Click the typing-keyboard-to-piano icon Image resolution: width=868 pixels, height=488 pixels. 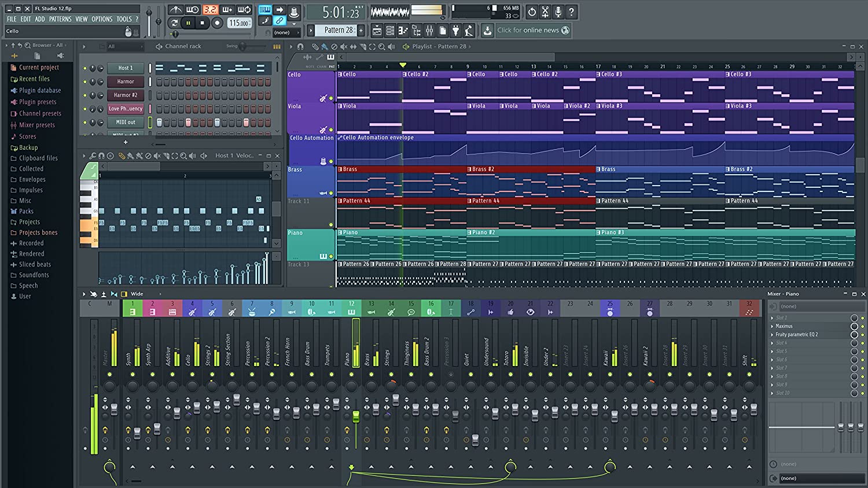pos(265,10)
